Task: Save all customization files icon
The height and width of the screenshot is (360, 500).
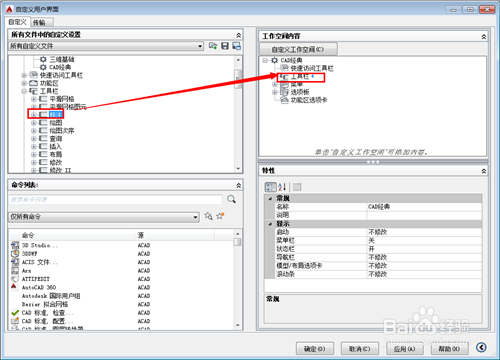Action: (225, 46)
